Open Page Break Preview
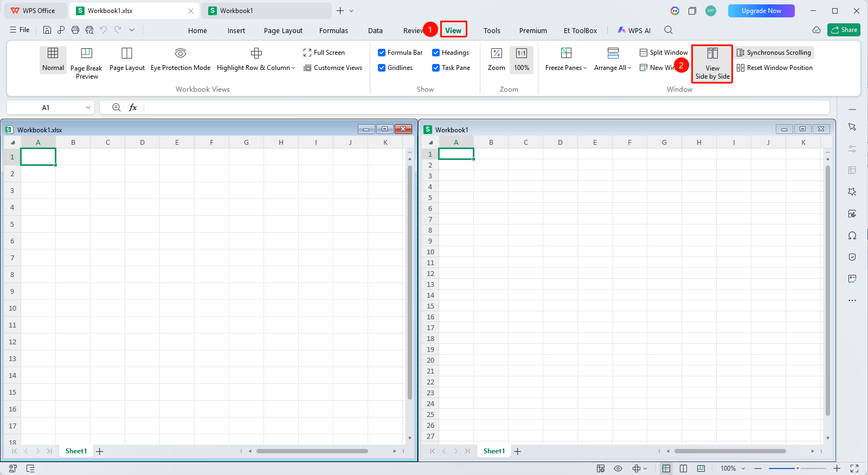 click(86, 63)
